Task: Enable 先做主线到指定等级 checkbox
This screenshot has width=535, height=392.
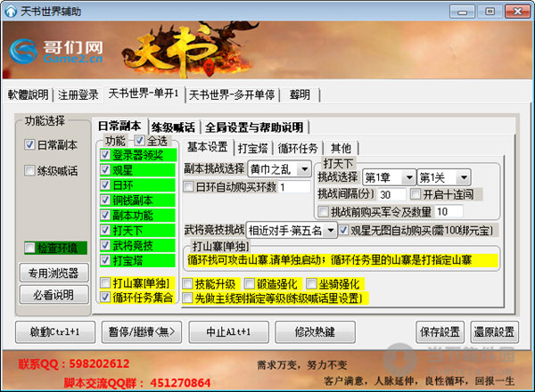Action: (187, 298)
